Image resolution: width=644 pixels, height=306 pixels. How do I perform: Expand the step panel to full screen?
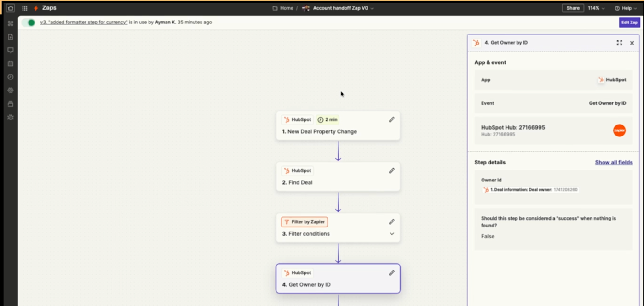(x=619, y=43)
